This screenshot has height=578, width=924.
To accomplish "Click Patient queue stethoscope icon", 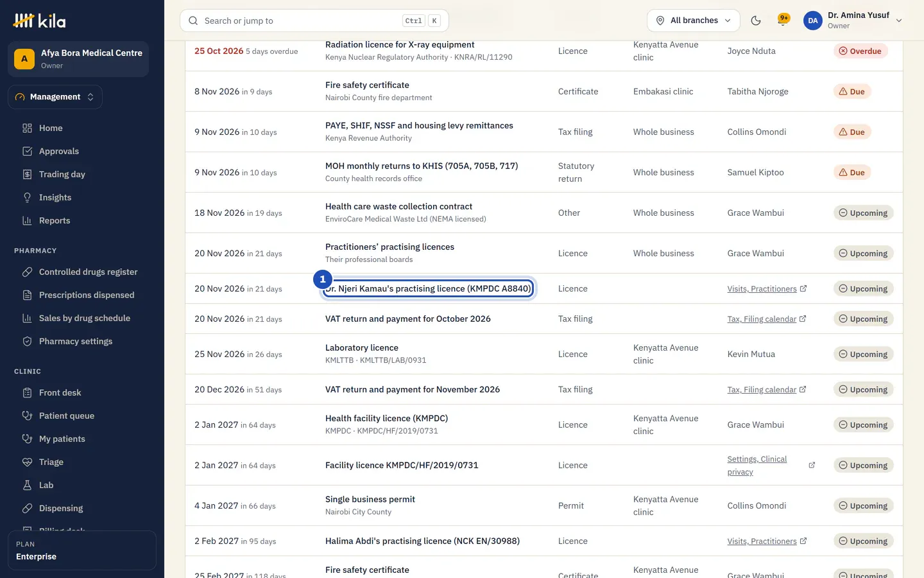I will click(27, 416).
